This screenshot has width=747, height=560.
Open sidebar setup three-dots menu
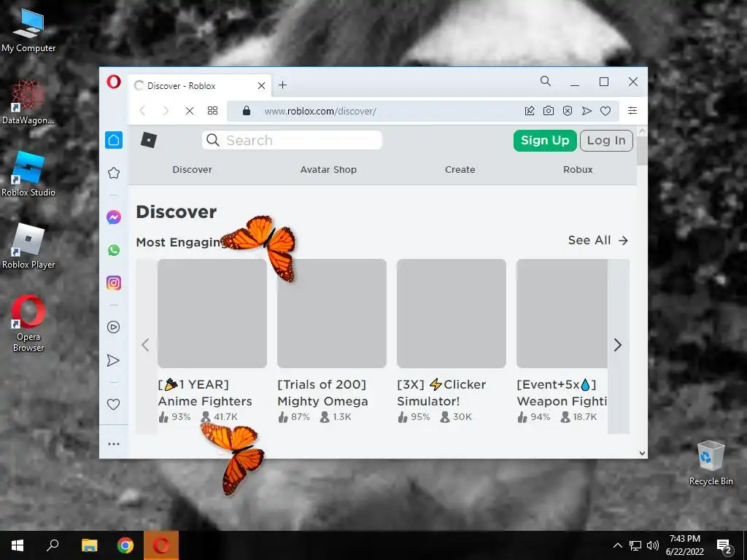[113, 444]
